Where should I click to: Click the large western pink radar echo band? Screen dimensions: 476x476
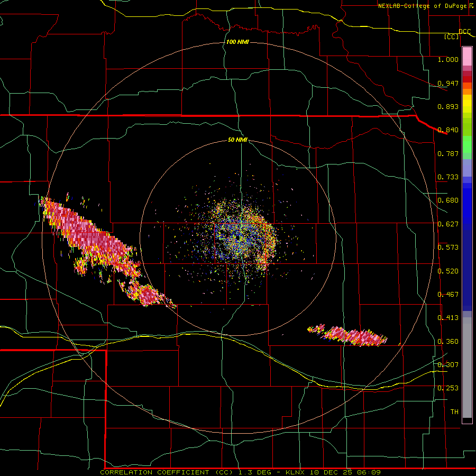click(x=91, y=239)
